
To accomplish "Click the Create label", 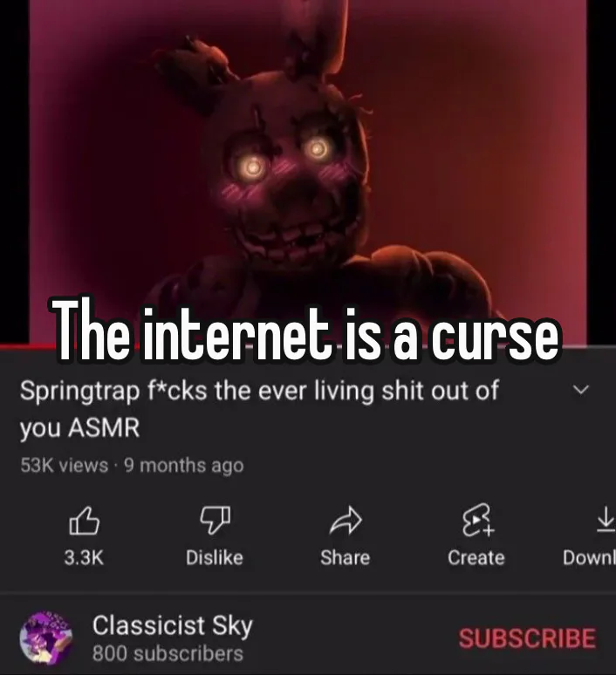I will pyautogui.click(x=476, y=558).
